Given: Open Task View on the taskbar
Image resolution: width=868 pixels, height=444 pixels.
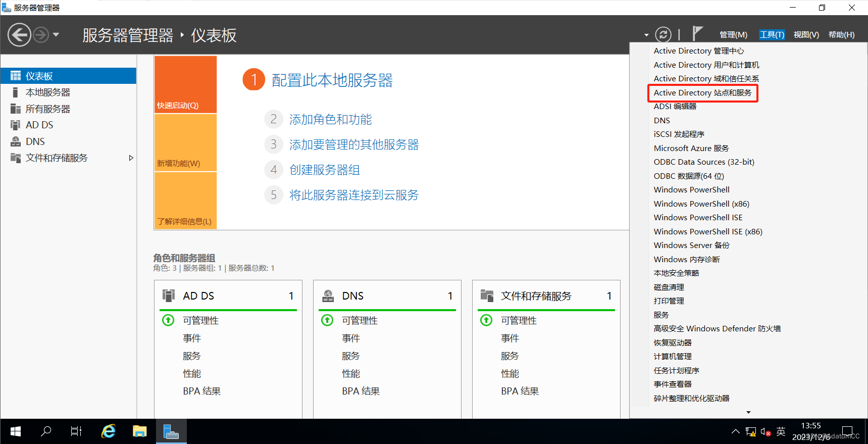Looking at the screenshot, I should [x=76, y=431].
